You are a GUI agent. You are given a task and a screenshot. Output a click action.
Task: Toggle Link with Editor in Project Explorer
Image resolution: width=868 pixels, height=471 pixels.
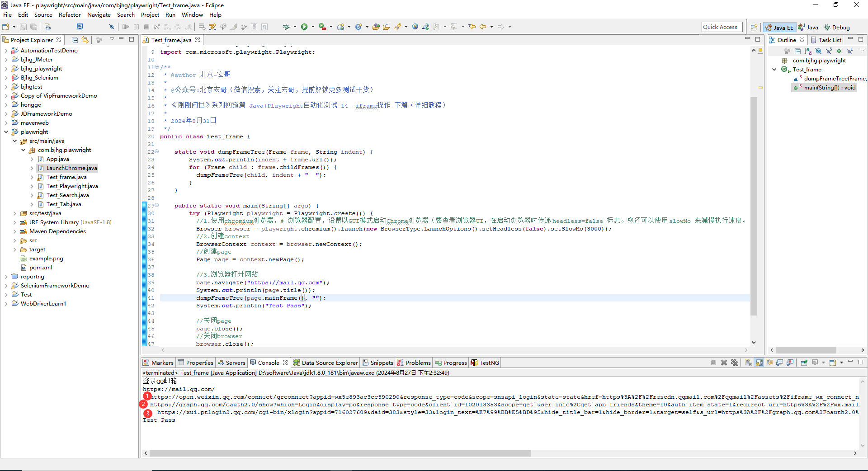(x=85, y=40)
